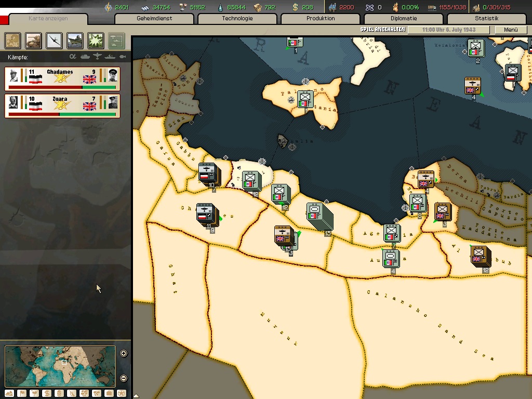The image size is (532, 399).
Task: Click the energy lightning bolt resource icon
Action: pos(108,7)
